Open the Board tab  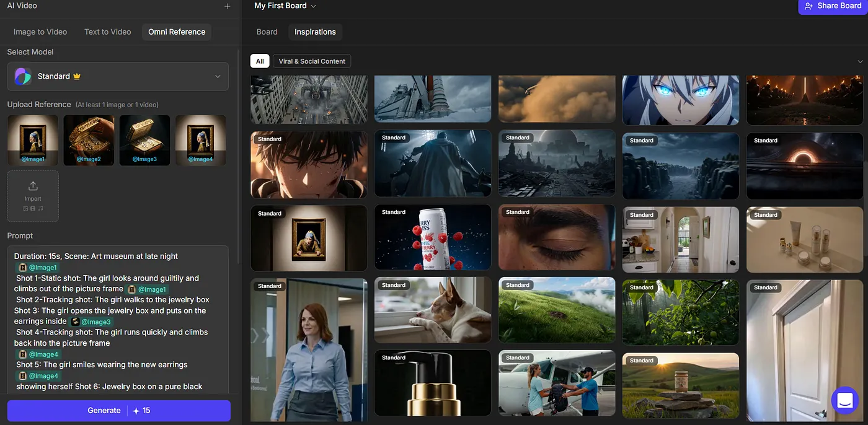point(267,32)
